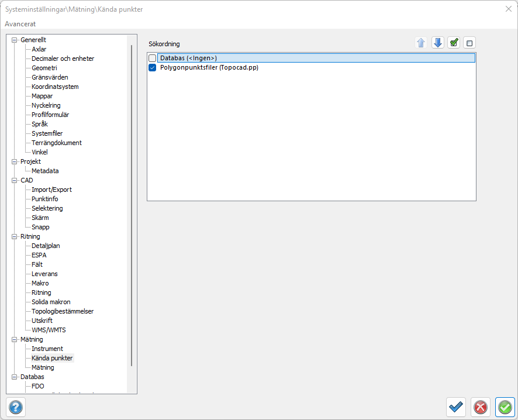Open the Import/Export settings page
The width and height of the screenshot is (518, 420).
click(x=51, y=190)
